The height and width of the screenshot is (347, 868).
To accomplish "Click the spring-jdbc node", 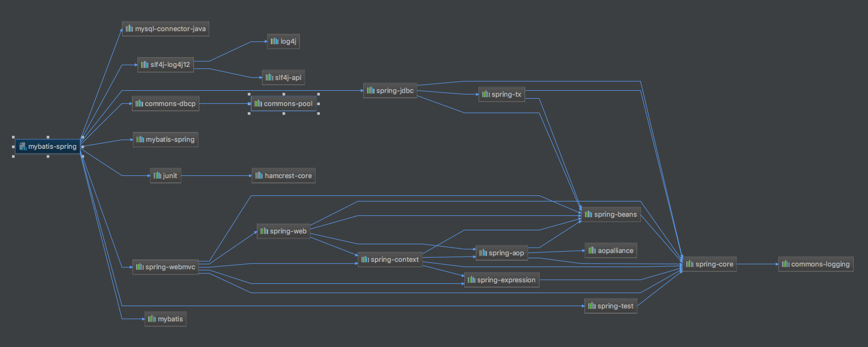I will click(390, 91).
